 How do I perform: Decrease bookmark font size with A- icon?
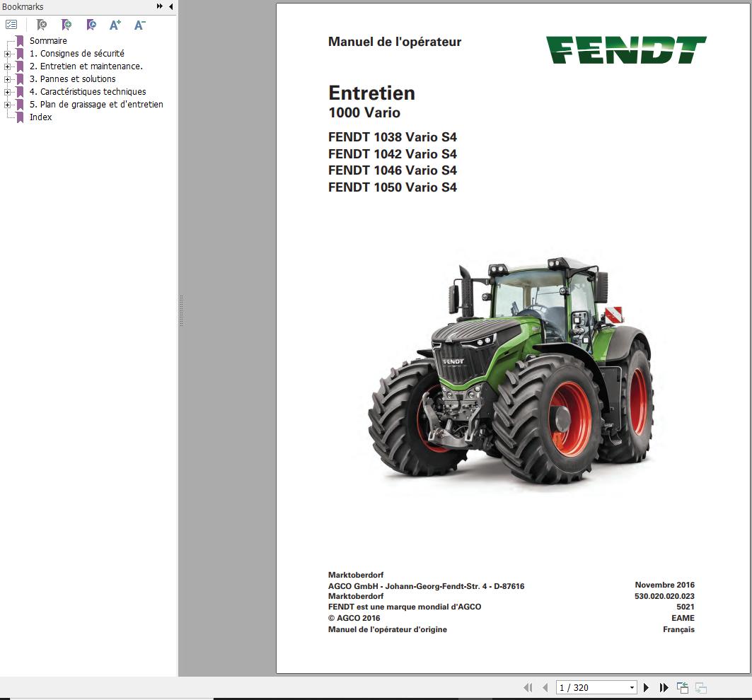click(139, 25)
